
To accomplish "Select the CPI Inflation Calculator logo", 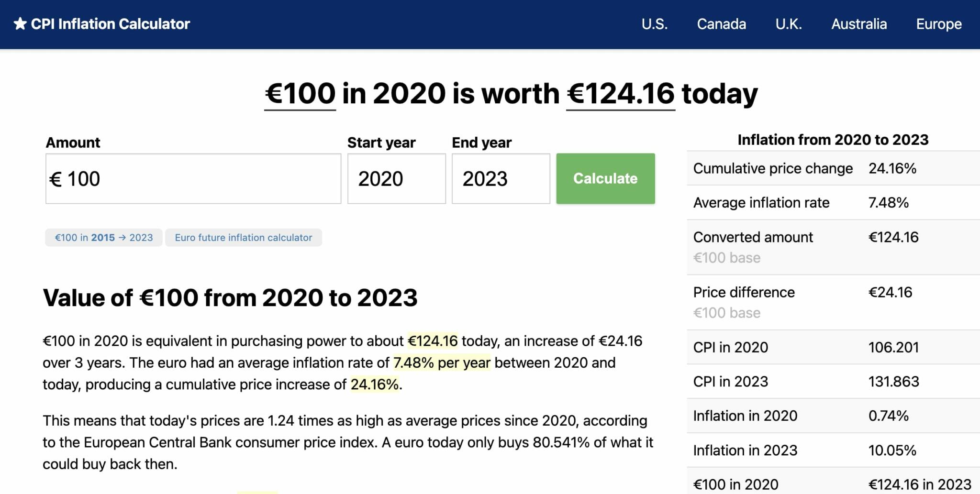I will [111, 23].
